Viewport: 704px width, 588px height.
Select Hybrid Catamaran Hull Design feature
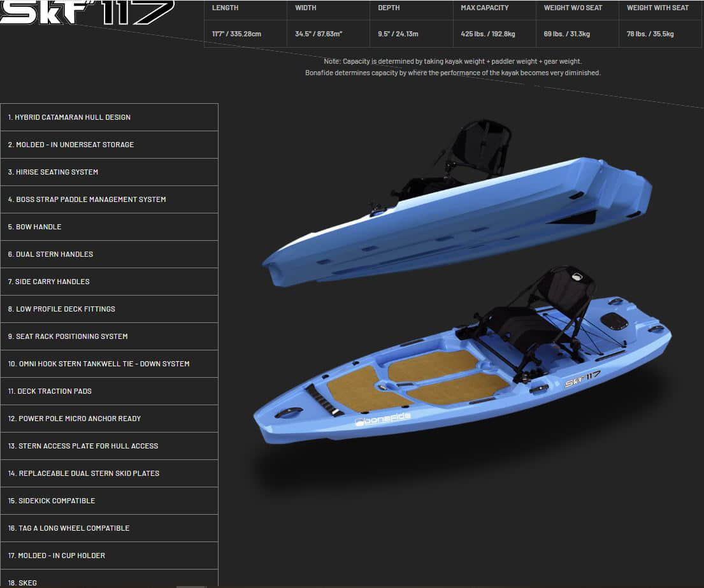(109, 117)
